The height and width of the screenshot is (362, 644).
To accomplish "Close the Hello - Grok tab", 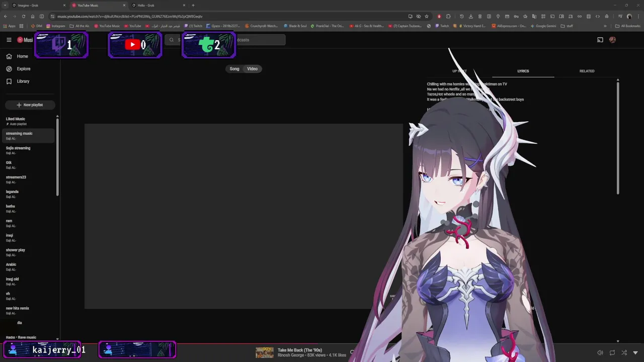I will (184, 5).
